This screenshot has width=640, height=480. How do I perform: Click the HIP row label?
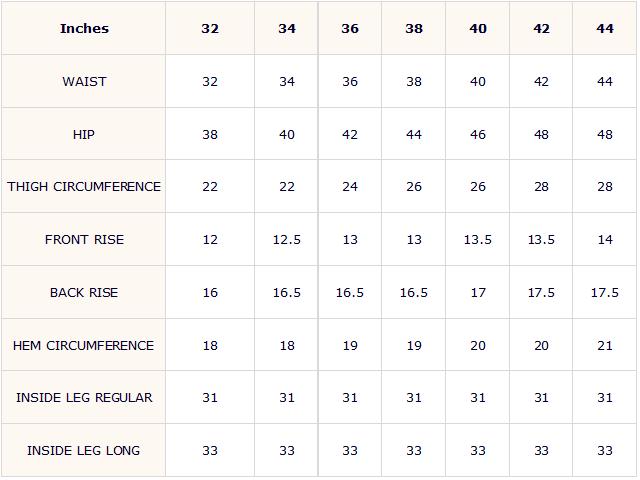[84, 134]
